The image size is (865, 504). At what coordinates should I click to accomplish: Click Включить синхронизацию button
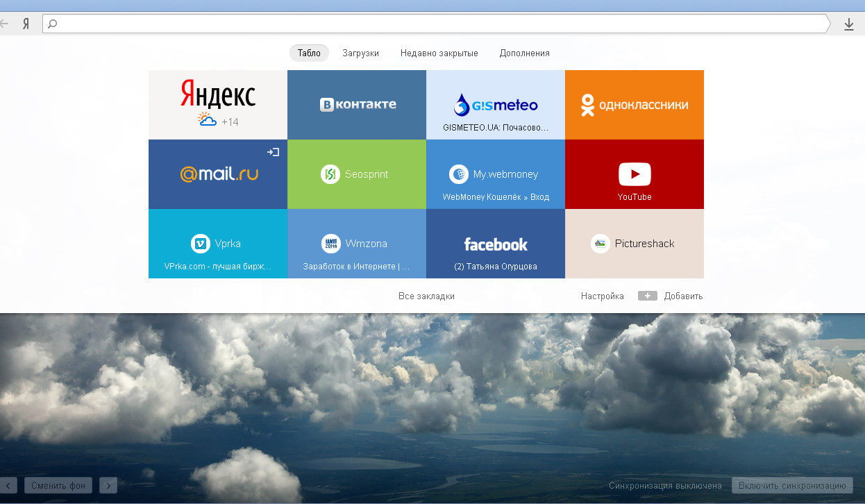click(792, 485)
